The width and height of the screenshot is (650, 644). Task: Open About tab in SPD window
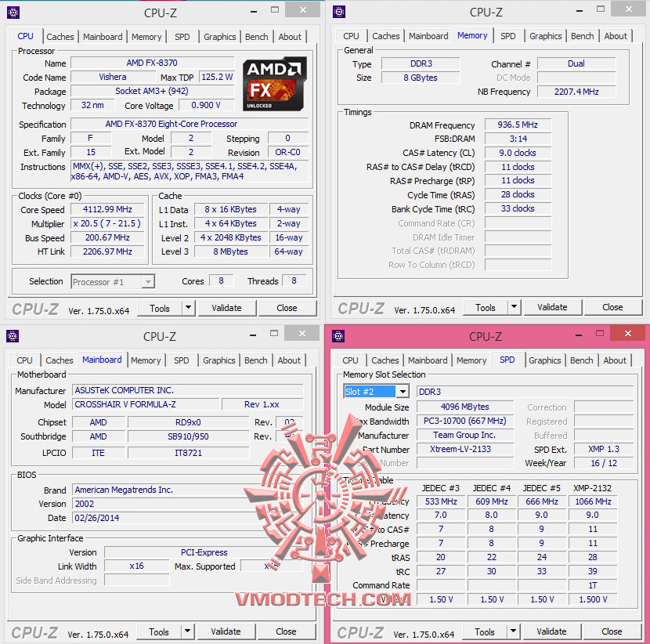tap(615, 360)
